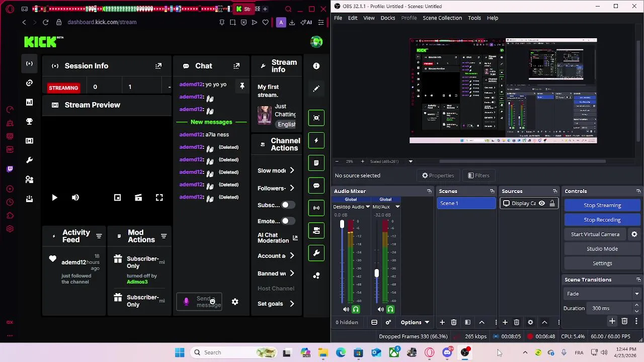Toggle the chat bubble widget icon
This screenshot has width=644, height=362.
[x=316, y=185]
